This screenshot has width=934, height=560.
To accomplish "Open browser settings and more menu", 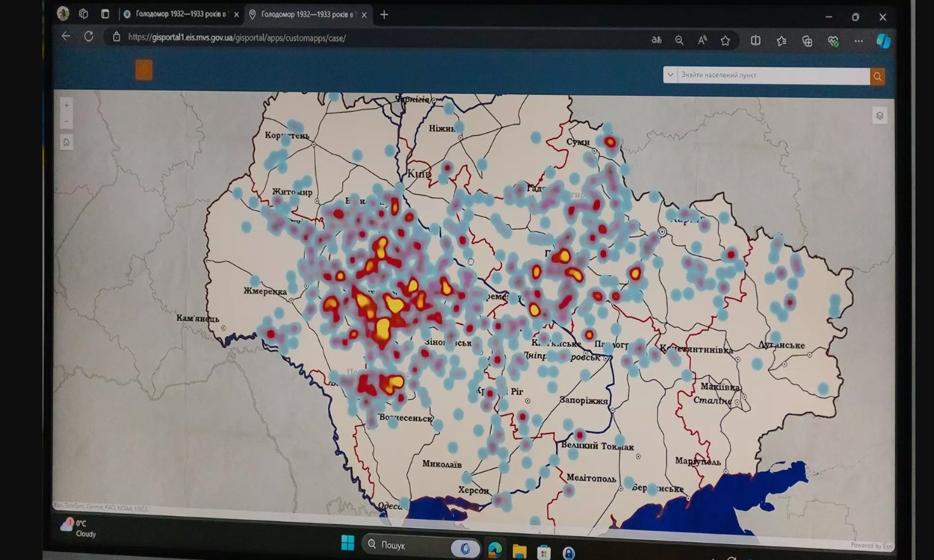I will [x=859, y=42].
